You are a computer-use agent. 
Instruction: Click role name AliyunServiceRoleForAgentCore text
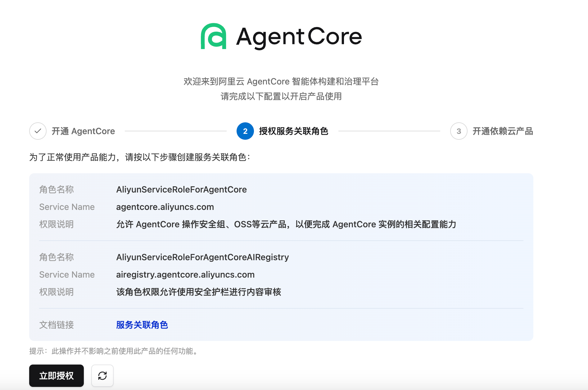[181, 189]
